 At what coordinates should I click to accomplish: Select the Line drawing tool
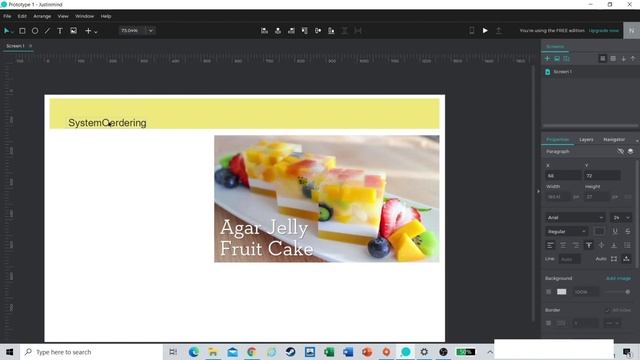tap(47, 31)
